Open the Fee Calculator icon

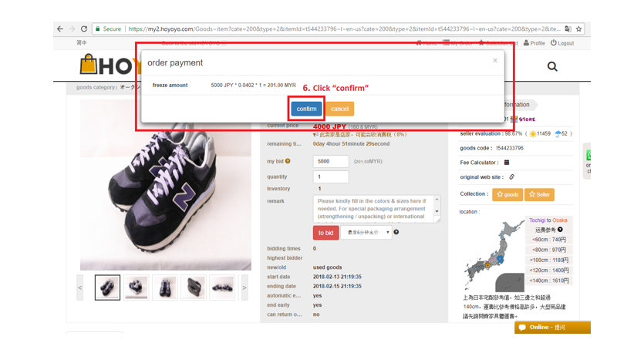pyautogui.click(x=507, y=163)
